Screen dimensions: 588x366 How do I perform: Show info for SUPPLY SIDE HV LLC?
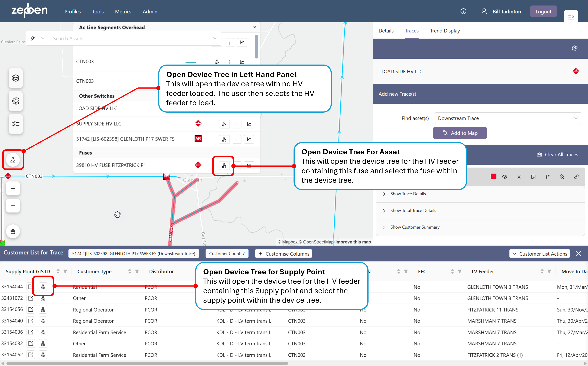coord(237,124)
